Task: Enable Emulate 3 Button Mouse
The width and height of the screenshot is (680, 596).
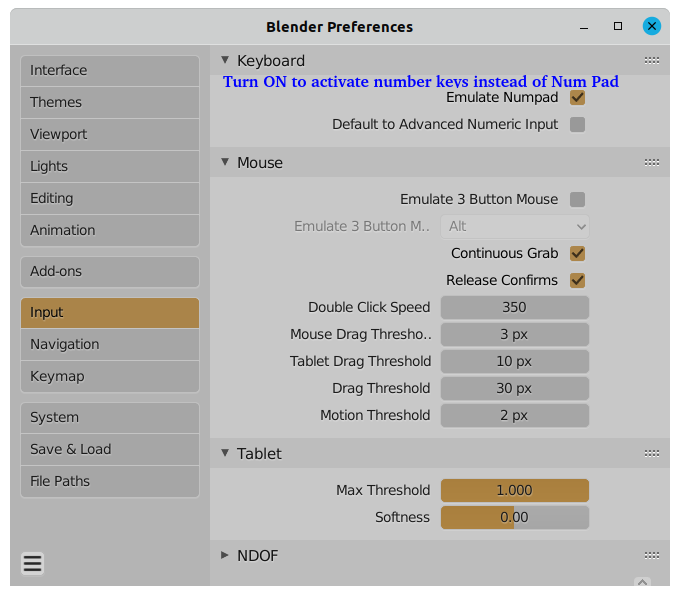Action: pyautogui.click(x=577, y=200)
